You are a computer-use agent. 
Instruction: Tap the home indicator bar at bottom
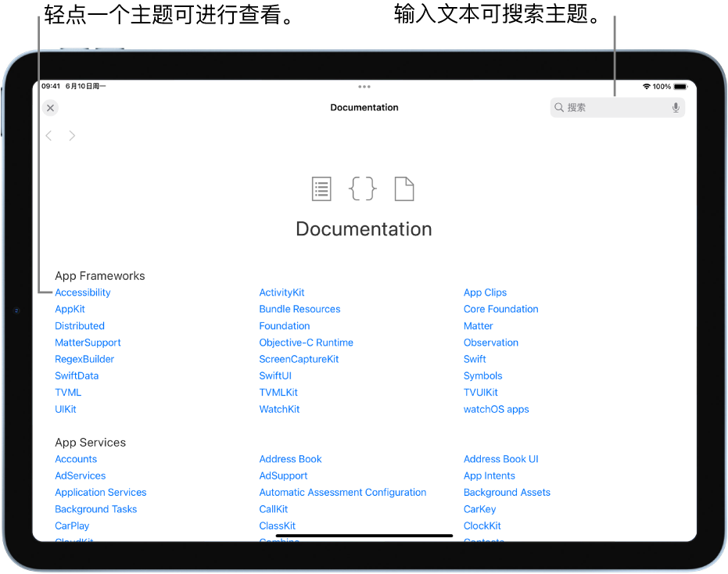(364, 536)
